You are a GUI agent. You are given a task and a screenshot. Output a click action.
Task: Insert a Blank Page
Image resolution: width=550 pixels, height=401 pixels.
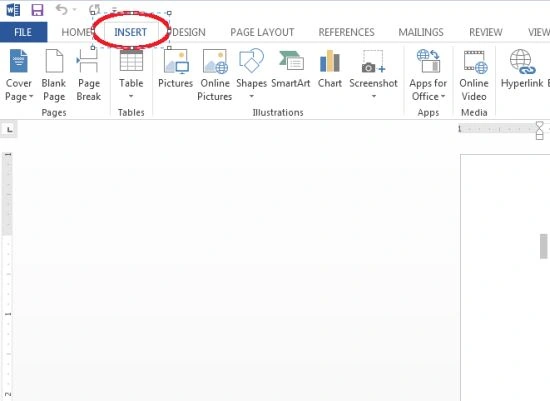point(54,75)
